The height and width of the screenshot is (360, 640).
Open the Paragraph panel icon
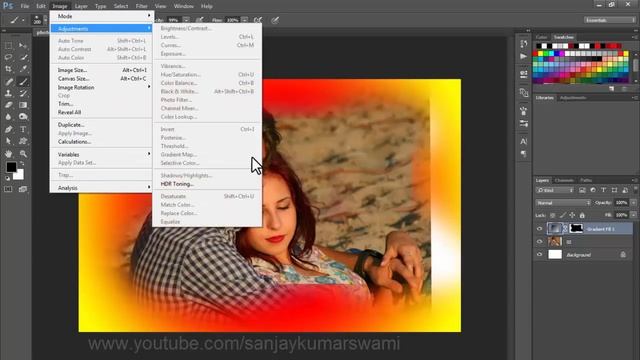pyautogui.click(x=524, y=154)
